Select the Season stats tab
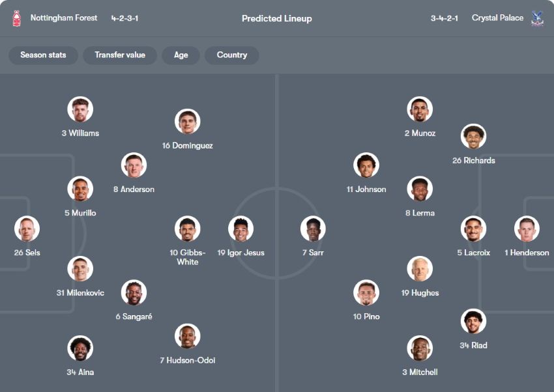554x392 pixels. (x=43, y=55)
